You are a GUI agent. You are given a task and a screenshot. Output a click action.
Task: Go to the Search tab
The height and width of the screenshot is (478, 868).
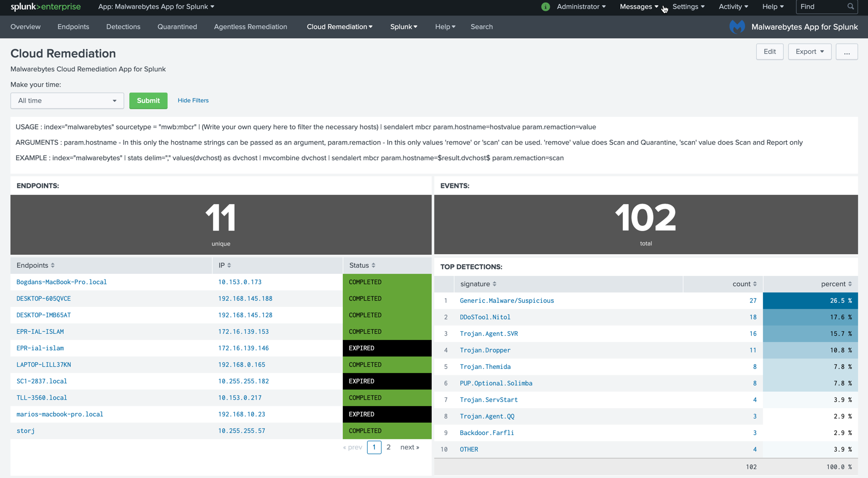coord(481,27)
